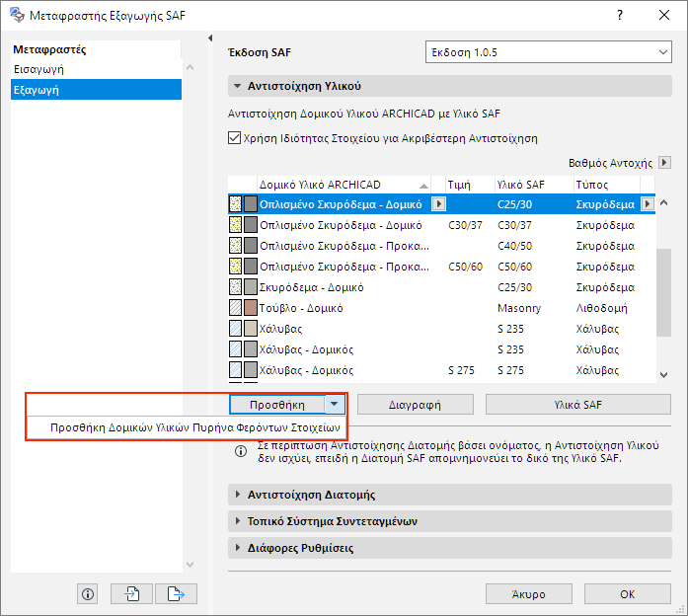Click the help question mark button
This screenshot has height=616, width=688.
point(620,16)
